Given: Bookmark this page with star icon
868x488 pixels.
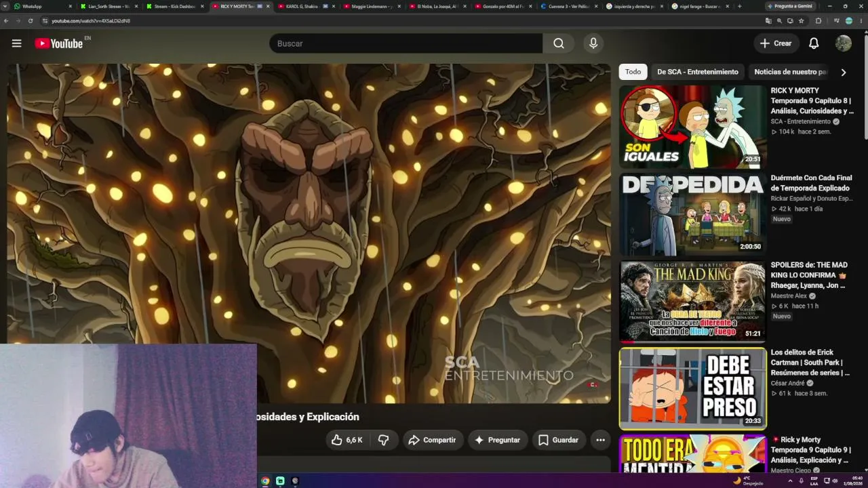Looking at the screenshot, I should (x=801, y=21).
